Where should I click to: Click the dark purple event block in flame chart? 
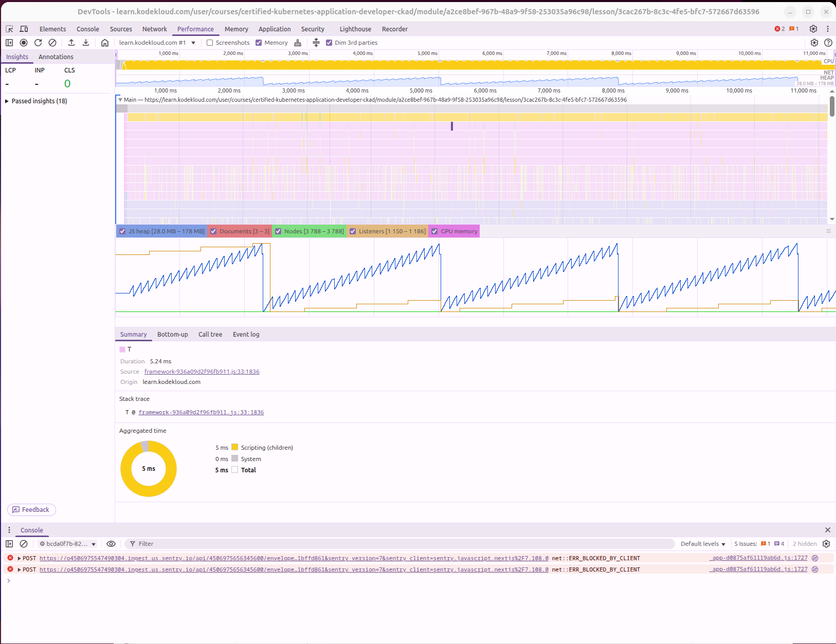click(x=452, y=126)
